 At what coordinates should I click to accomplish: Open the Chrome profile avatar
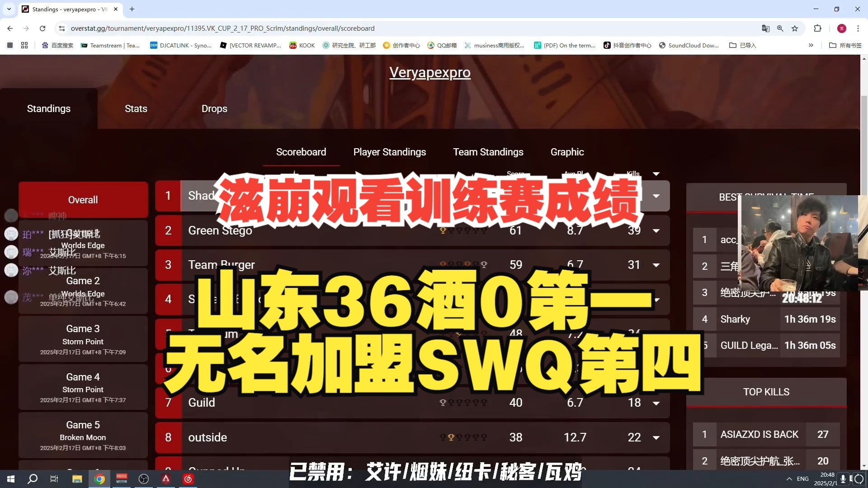click(x=841, y=28)
